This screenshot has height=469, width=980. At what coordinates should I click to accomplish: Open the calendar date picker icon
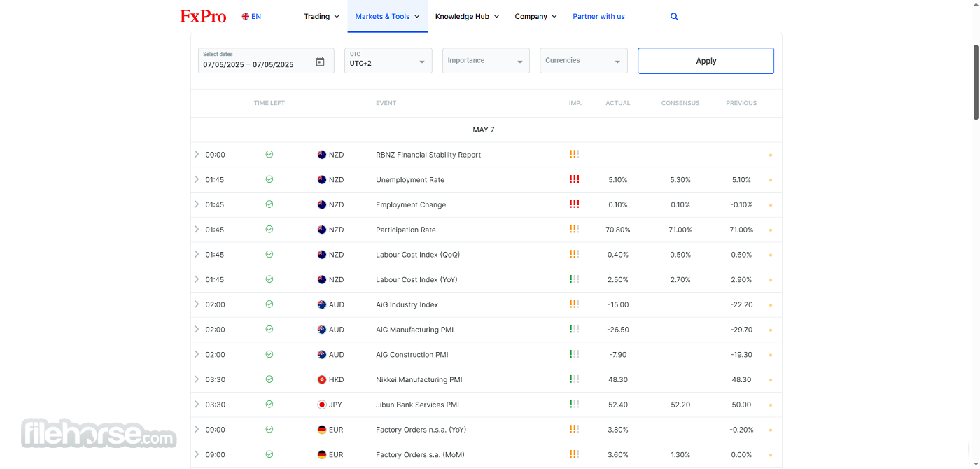click(x=320, y=62)
